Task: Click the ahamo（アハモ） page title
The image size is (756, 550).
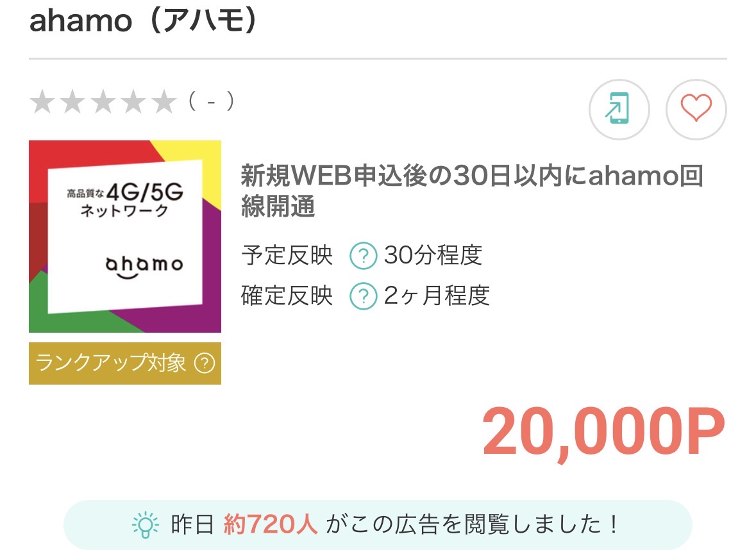Action: (x=144, y=22)
